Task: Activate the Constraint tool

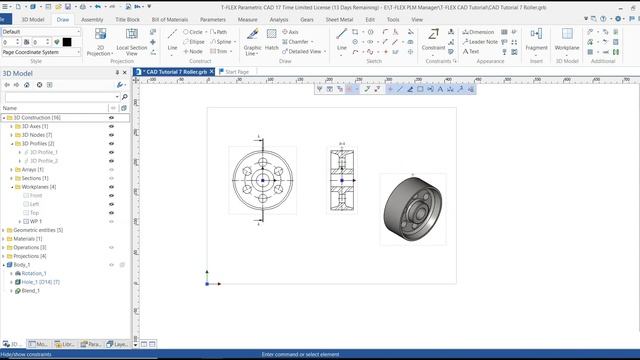Action: [433, 41]
